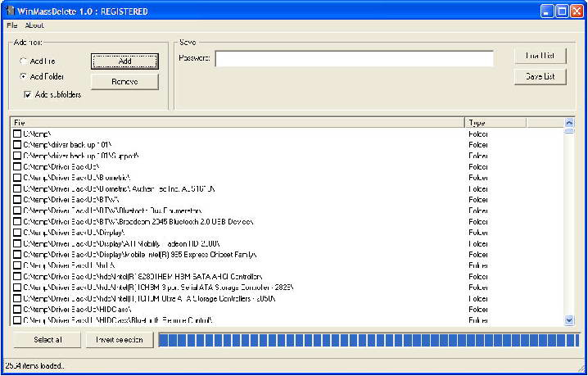588x376 pixels.
Task: Click the Remove button
Action: [x=124, y=81]
